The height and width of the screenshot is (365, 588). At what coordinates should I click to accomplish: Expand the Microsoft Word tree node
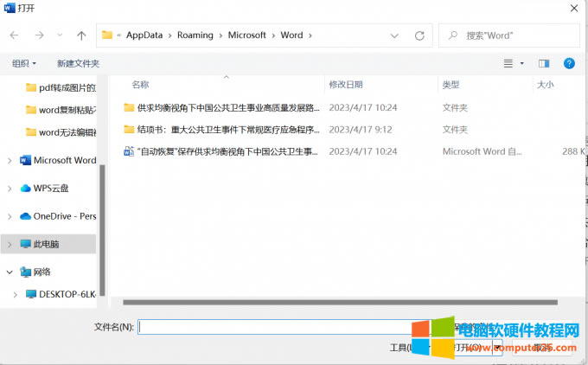pyautogui.click(x=10, y=160)
